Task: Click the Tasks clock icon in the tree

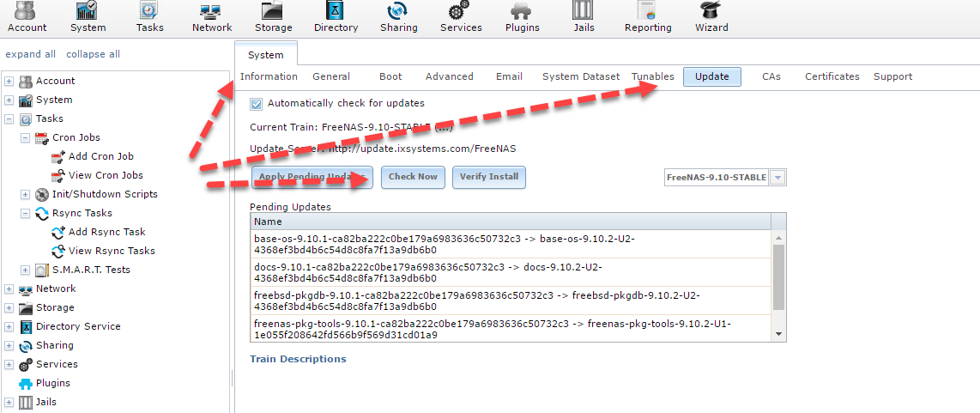Action: pyautogui.click(x=26, y=118)
